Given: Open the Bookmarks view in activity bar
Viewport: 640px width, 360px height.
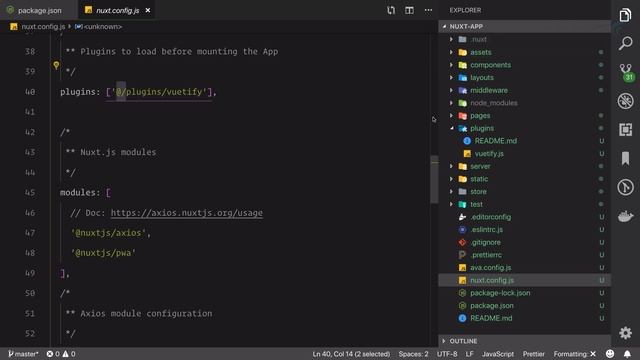Looking at the screenshot, I should click(x=625, y=158).
